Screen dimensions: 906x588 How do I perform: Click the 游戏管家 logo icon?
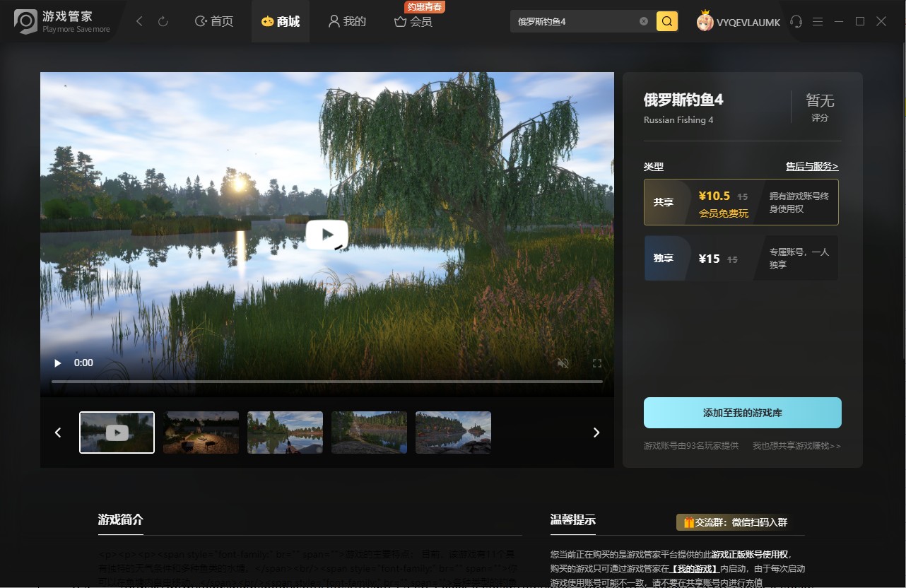tap(25, 22)
